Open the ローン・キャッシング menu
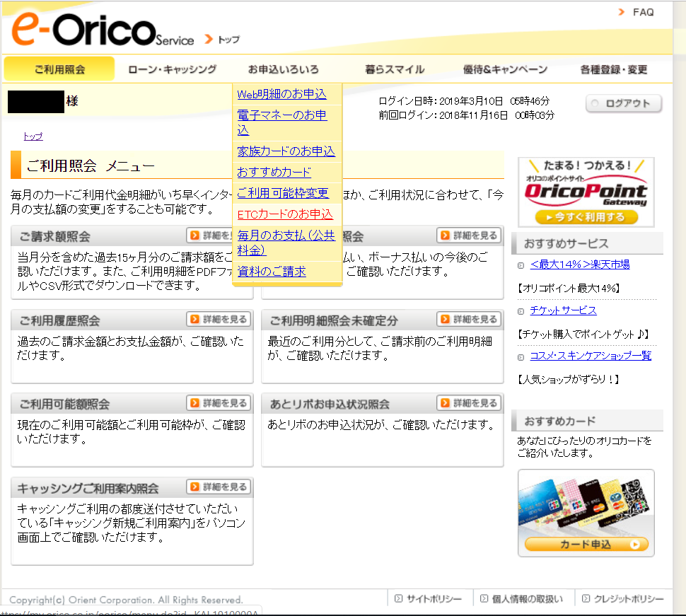 pyautogui.click(x=172, y=69)
